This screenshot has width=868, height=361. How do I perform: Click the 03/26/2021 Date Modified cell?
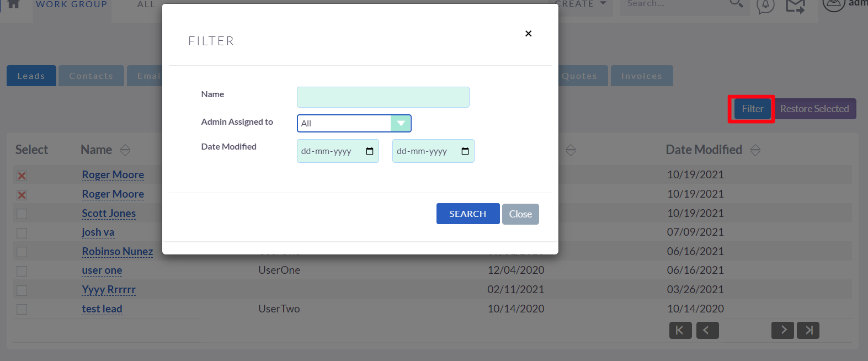[695, 289]
